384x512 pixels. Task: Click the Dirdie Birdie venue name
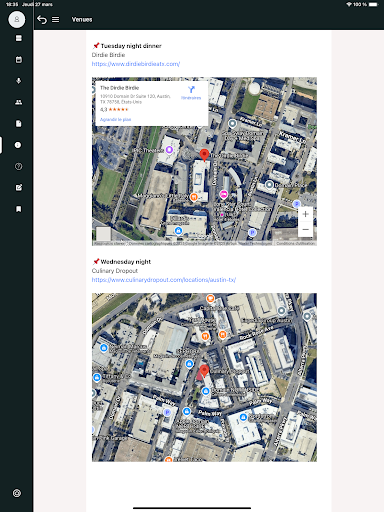[x=108, y=55]
